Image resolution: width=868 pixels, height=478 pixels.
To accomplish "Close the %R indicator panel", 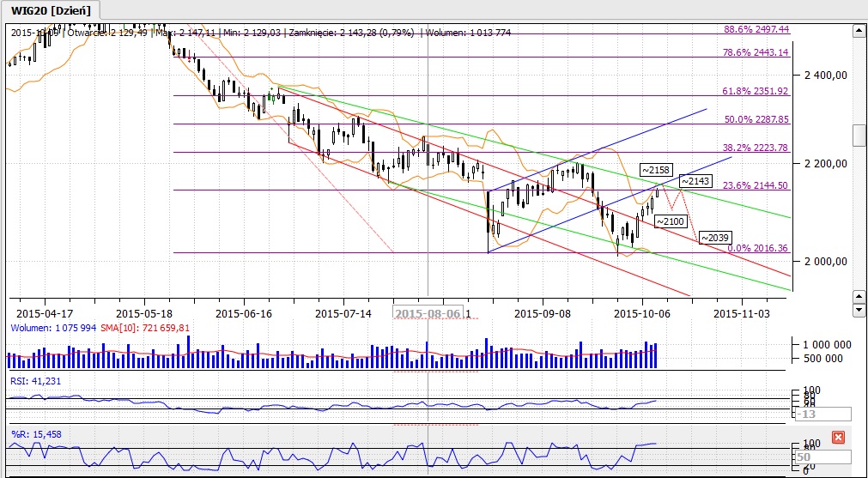I will 839,437.
